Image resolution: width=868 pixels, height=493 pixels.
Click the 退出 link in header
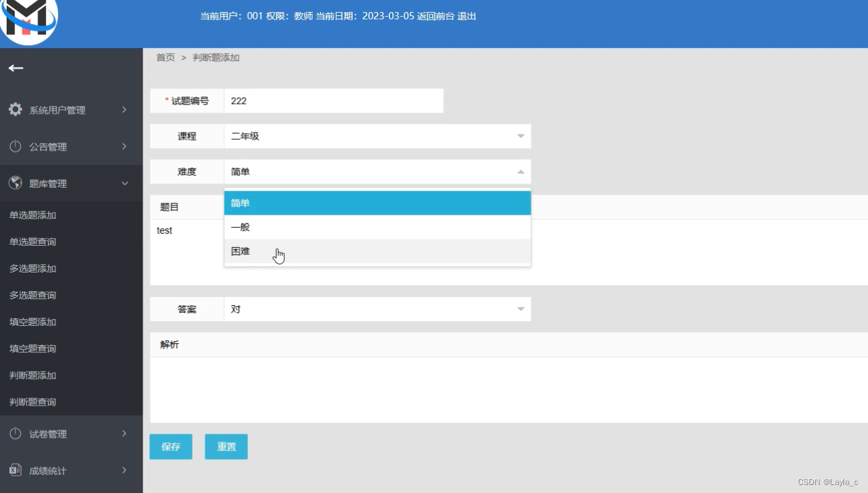pyautogui.click(x=467, y=16)
